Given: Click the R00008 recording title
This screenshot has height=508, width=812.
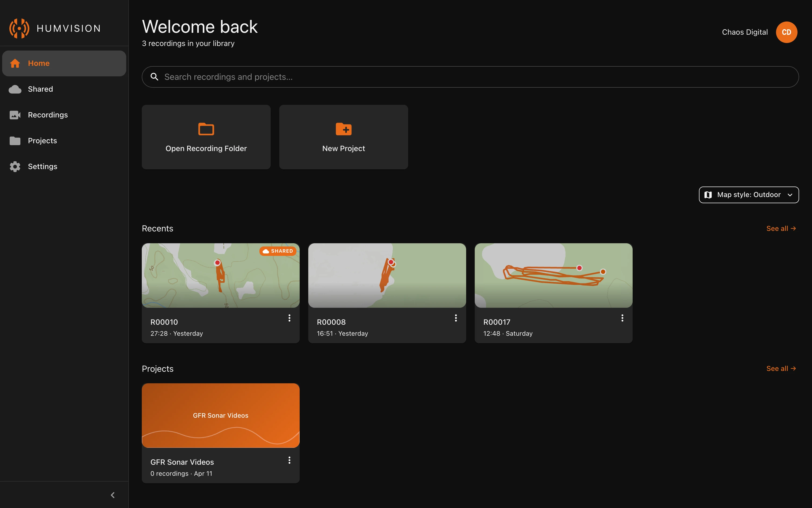Looking at the screenshot, I should point(331,322).
